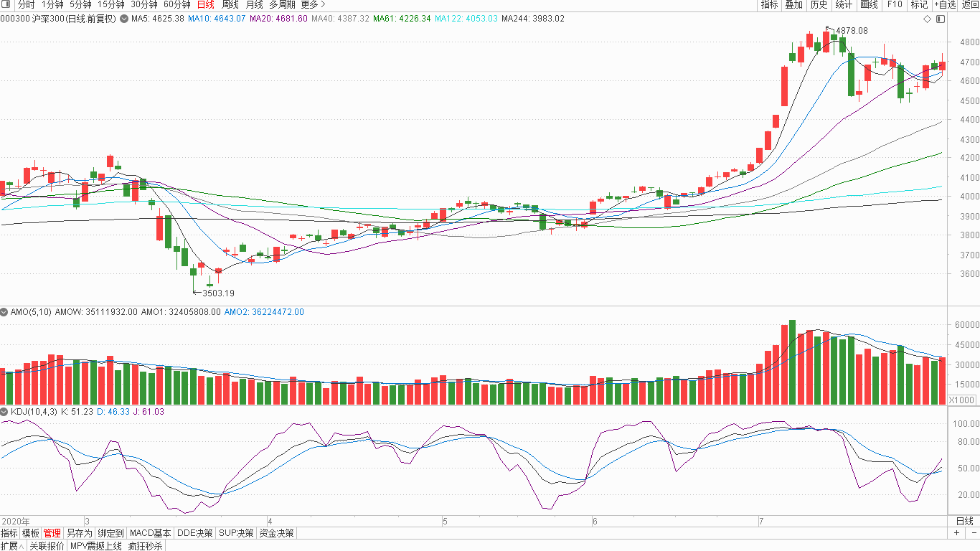
Task: Switch to 月线 monthly chart
Action: tap(254, 4)
